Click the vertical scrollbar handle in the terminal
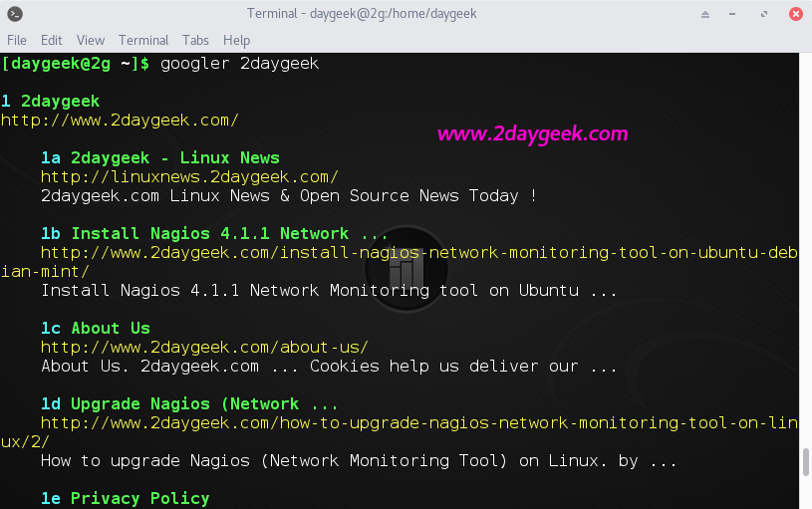The width and height of the screenshot is (812, 509). [x=805, y=462]
